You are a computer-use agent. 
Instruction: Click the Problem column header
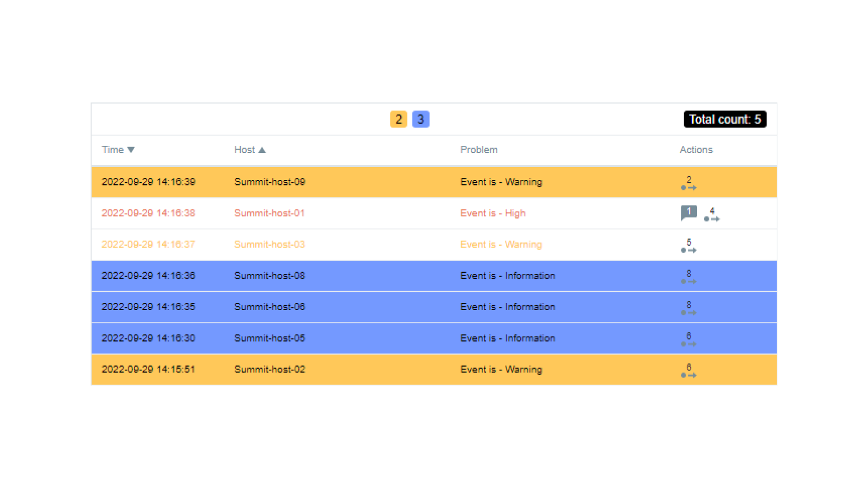[478, 150]
